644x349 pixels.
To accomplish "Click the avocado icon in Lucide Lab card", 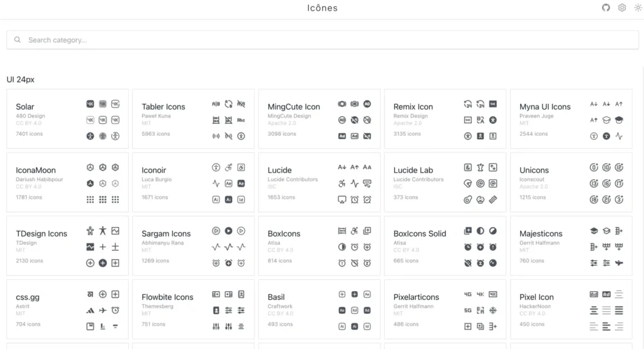I will (x=468, y=199).
